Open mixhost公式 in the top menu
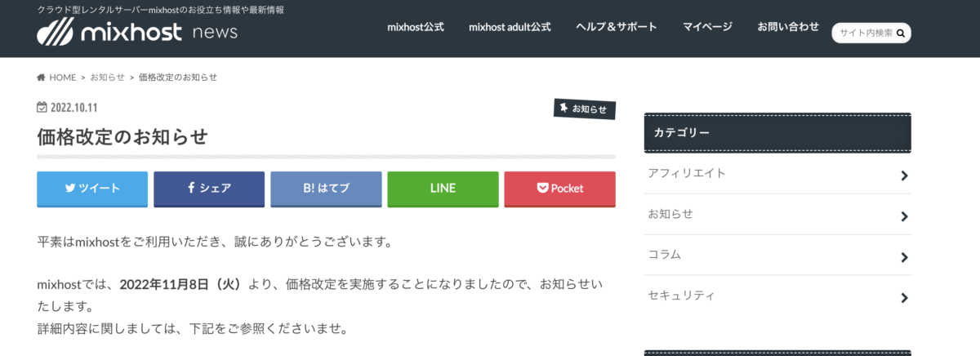This screenshot has width=980, height=356. 416,27
